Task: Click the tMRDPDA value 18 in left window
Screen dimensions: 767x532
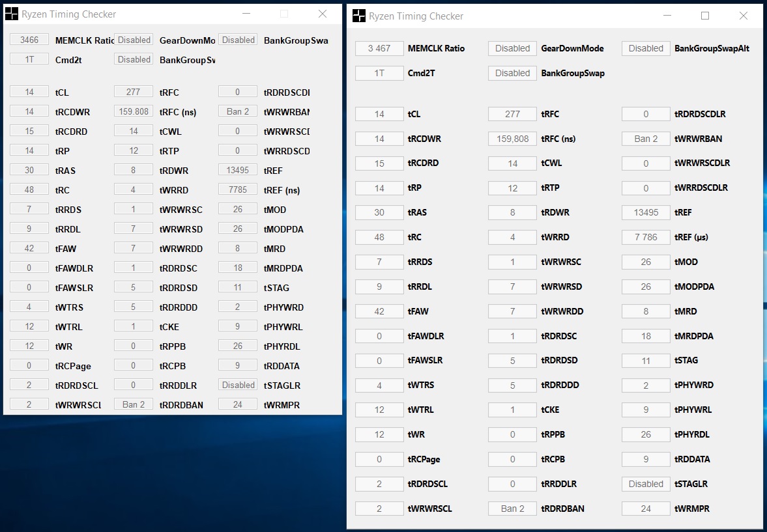Action: [238, 268]
